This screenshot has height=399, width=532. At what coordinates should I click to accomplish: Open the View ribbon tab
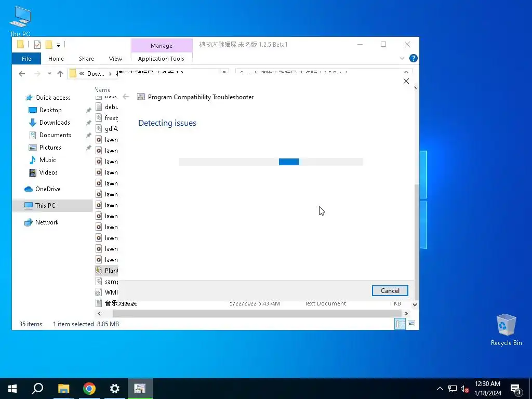click(x=115, y=59)
